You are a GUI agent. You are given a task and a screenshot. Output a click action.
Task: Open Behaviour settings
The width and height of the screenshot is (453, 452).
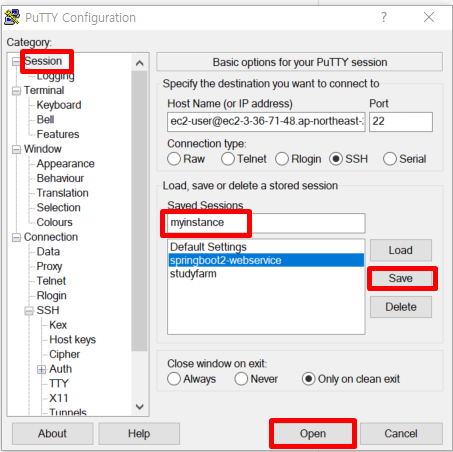coord(60,178)
